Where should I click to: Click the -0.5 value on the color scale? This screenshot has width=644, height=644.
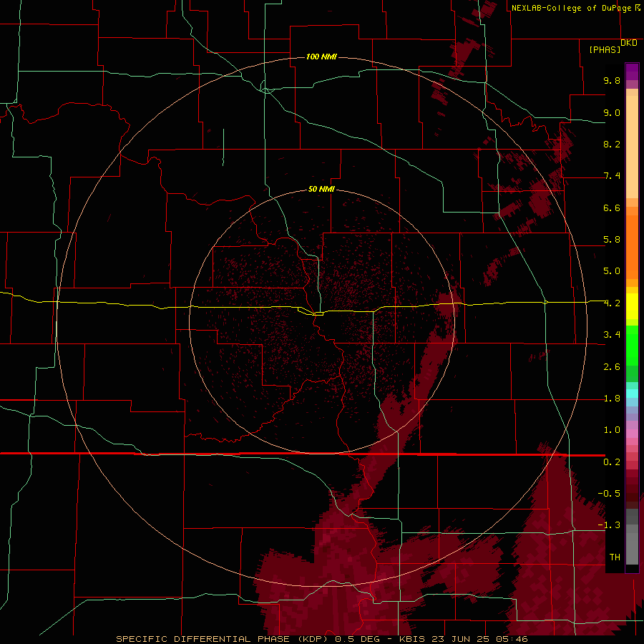(x=609, y=494)
